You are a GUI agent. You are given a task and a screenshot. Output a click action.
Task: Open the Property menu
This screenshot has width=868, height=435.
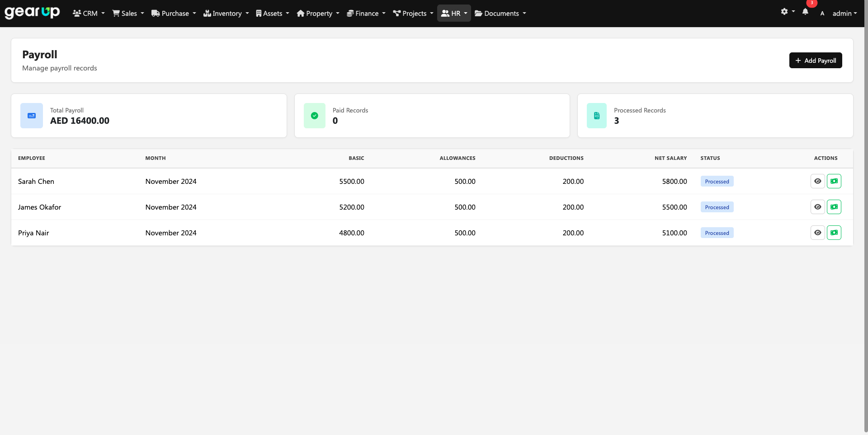(x=318, y=14)
